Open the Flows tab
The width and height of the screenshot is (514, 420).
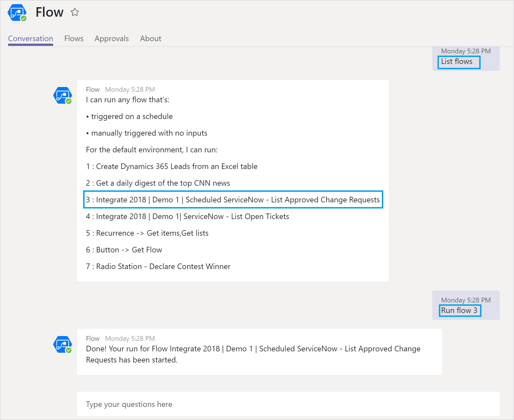tap(74, 38)
